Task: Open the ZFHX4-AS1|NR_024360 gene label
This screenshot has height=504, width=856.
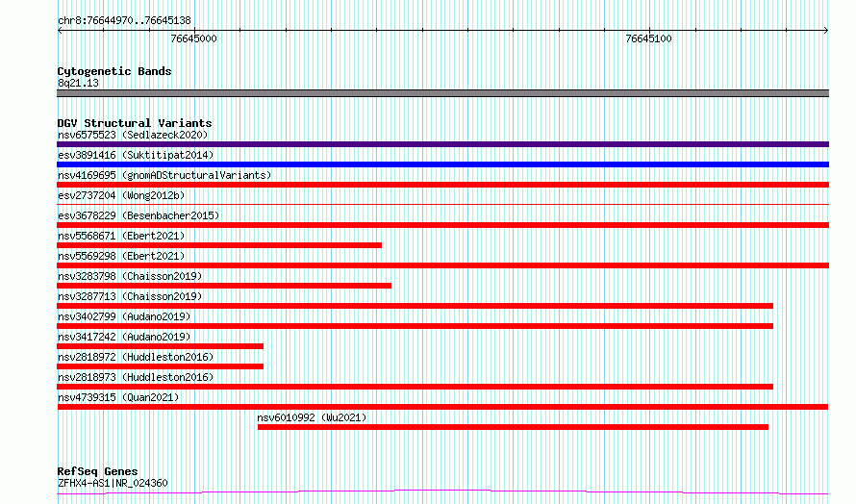Action: tap(113, 483)
